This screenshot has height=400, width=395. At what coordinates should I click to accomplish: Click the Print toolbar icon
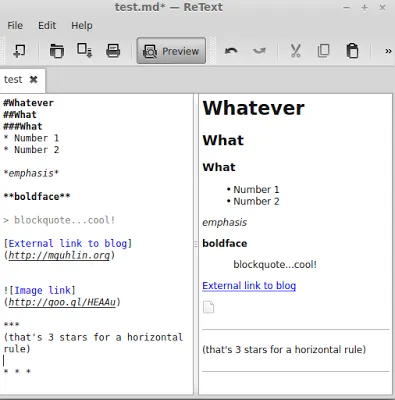113,51
